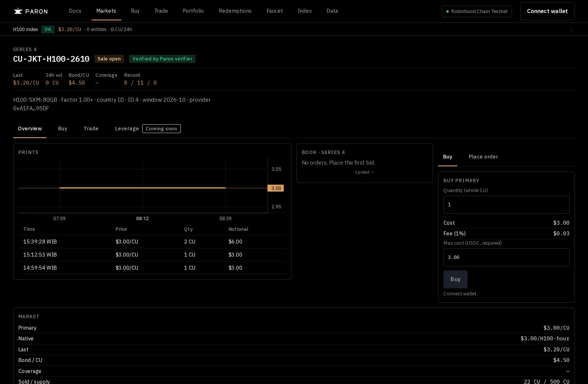Click the Fee (1%) $0.03 amount
Viewport: 588px width, 384px height.
[561, 233]
